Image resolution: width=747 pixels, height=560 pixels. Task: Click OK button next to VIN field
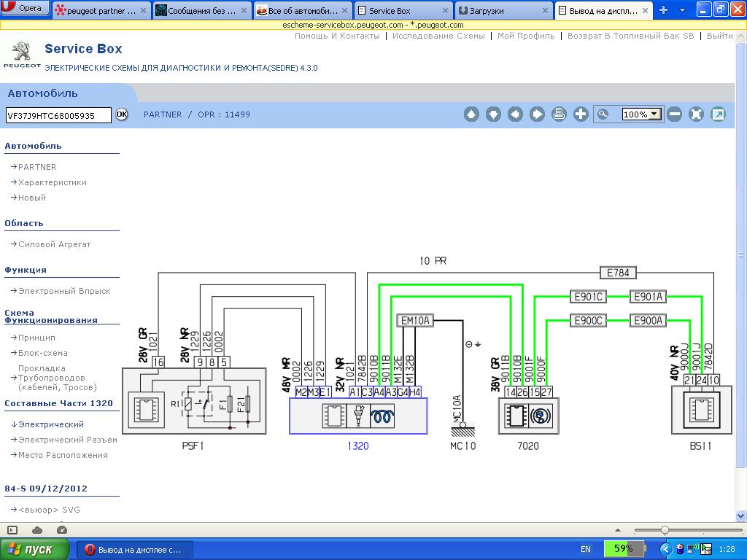point(122,114)
